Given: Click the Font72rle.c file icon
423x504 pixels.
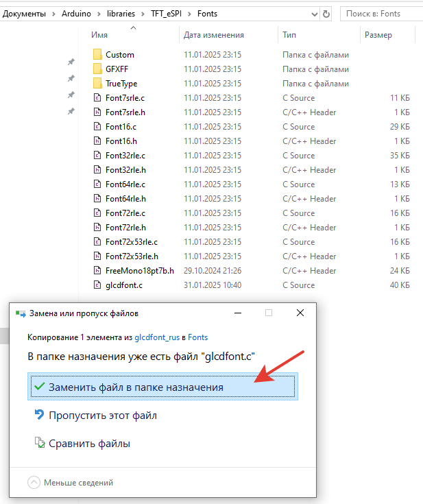Looking at the screenshot, I should tap(97, 213).
